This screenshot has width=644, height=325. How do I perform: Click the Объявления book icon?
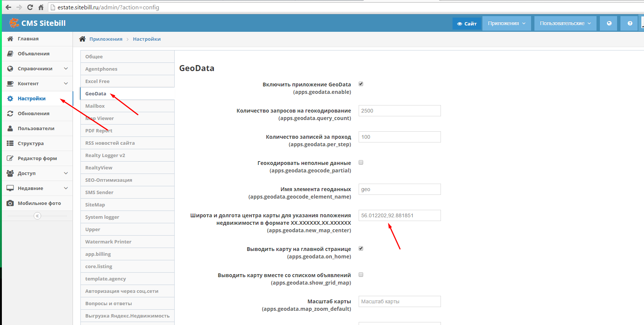pyautogui.click(x=10, y=53)
